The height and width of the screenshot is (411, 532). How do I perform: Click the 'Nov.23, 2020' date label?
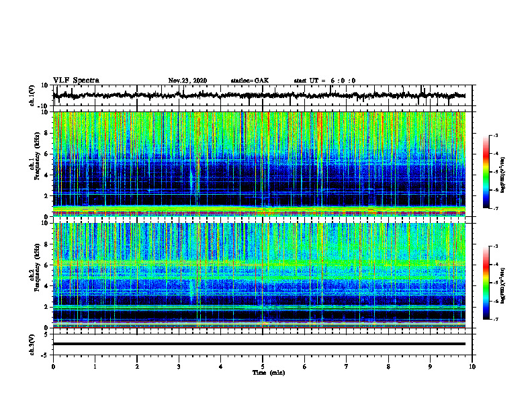pyautogui.click(x=187, y=81)
